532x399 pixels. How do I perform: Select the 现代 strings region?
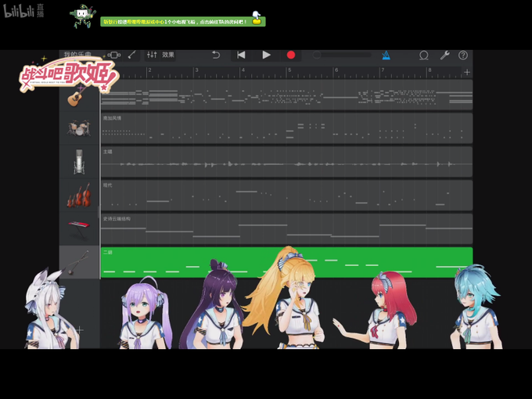(286, 196)
